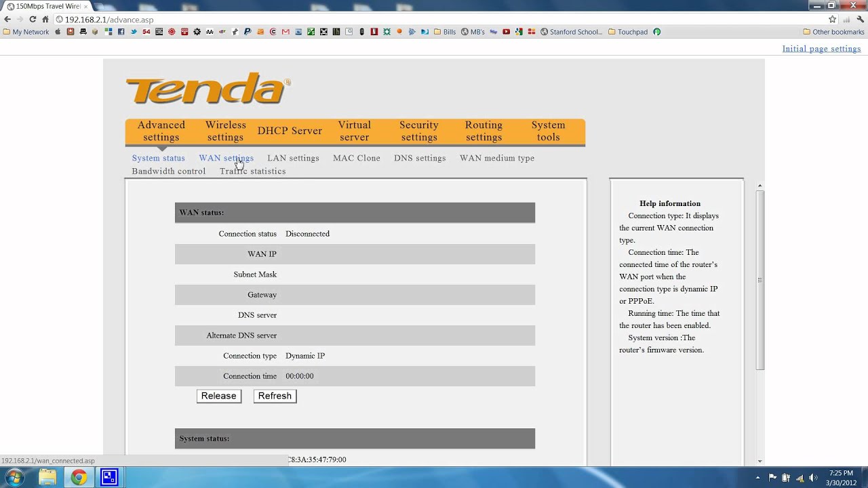This screenshot has height=488, width=868.
Task: Open the Wireless settings tab
Action: point(226,131)
